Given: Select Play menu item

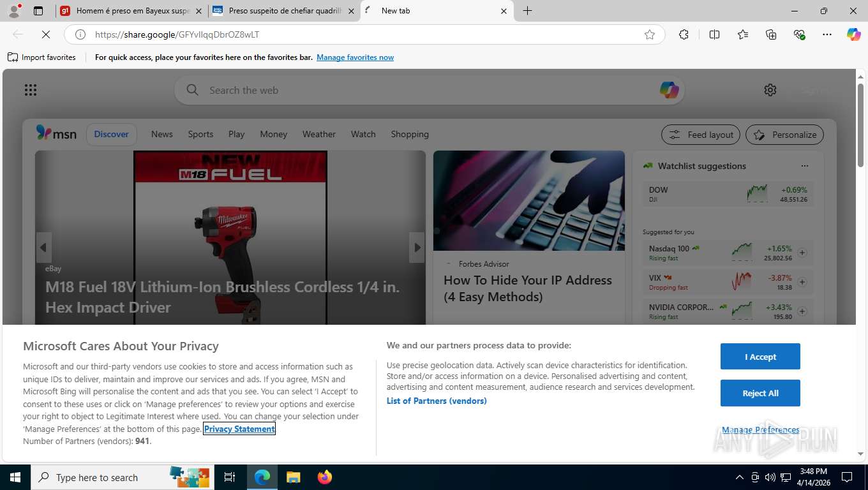Looking at the screenshot, I should pyautogui.click(x=236, y=134).
